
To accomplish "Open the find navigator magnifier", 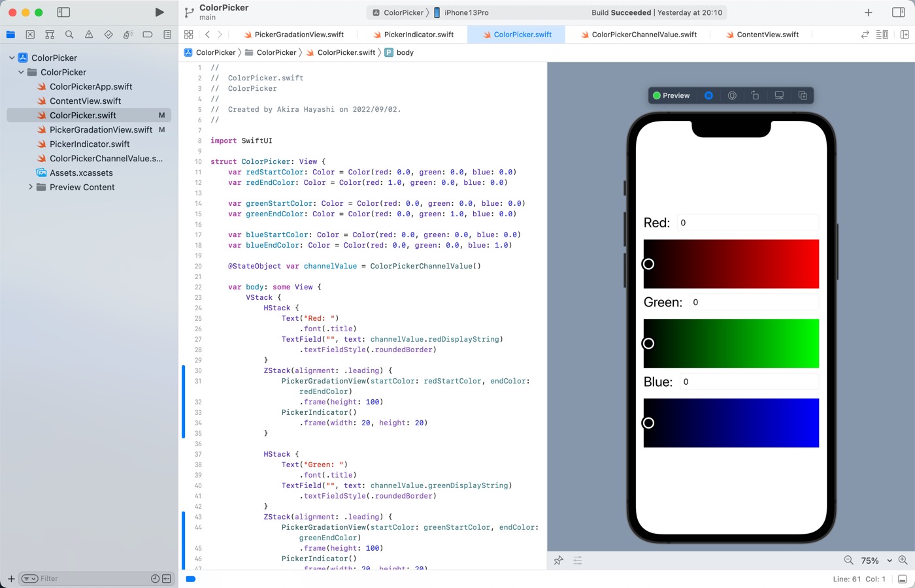I will [69, 35].
